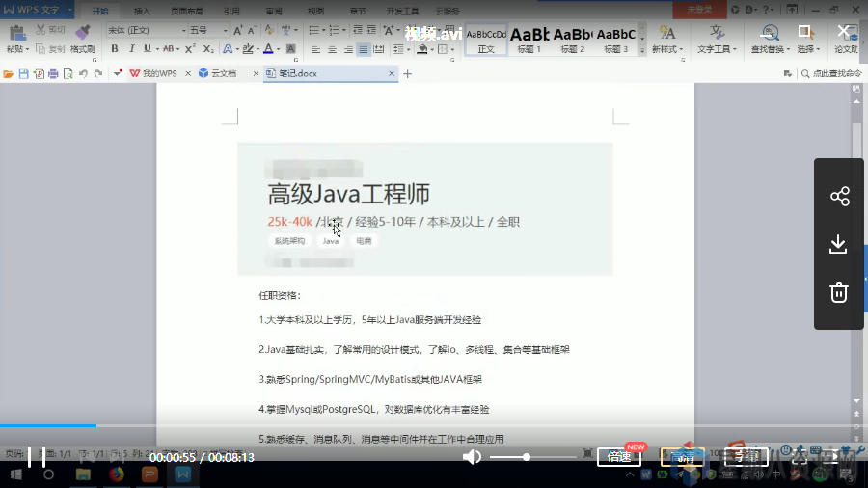Switch to the 云文档 document tab
The image size is (868, 488).
(223, 73)
